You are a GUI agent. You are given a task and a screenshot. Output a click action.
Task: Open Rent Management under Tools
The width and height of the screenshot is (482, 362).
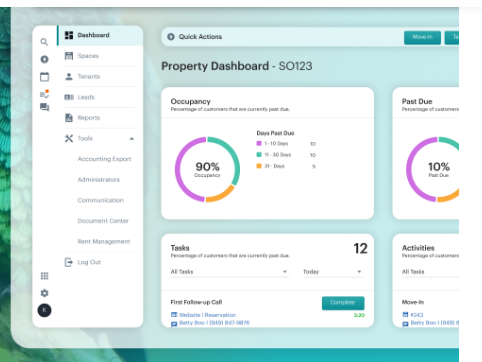104,242
